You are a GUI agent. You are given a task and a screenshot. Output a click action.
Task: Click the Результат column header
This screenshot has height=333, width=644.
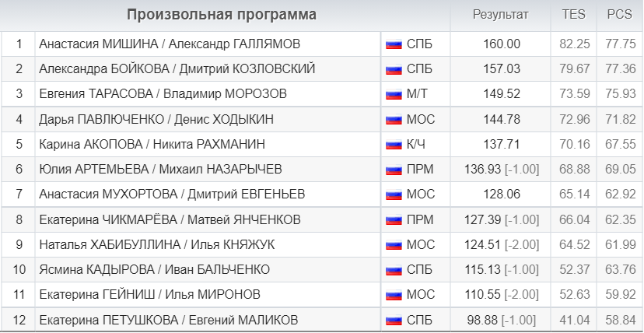[x=500, y=15]
